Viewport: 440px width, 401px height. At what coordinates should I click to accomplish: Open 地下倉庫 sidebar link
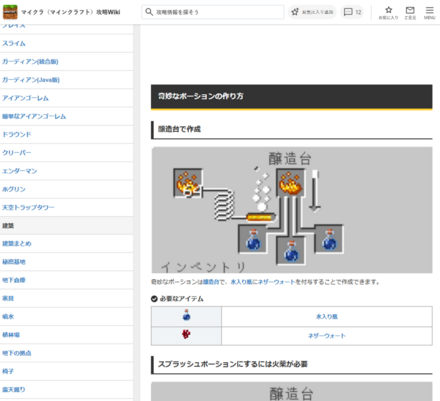click(x=14, y=280)
